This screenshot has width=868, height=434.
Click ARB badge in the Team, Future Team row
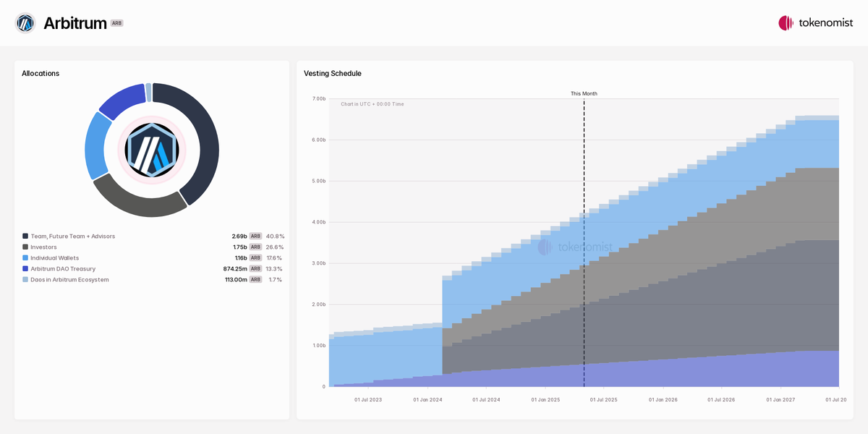point(255,237)
